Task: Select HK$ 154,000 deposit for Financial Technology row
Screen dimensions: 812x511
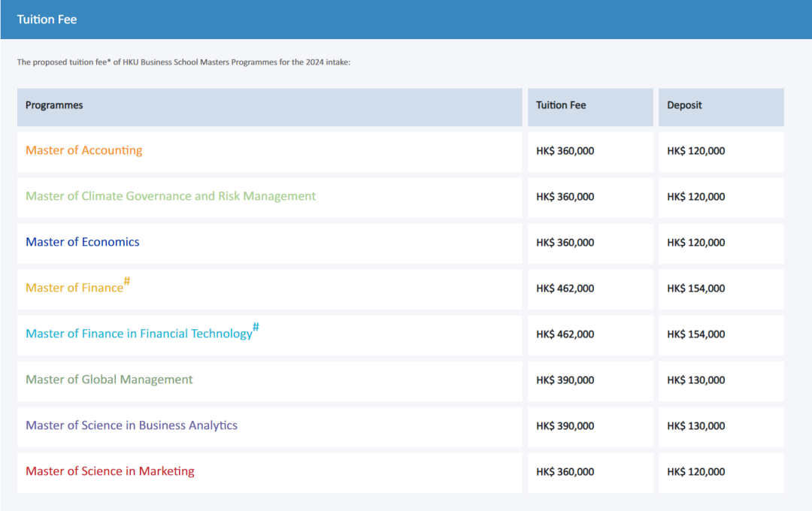Action: click(696, 334)
